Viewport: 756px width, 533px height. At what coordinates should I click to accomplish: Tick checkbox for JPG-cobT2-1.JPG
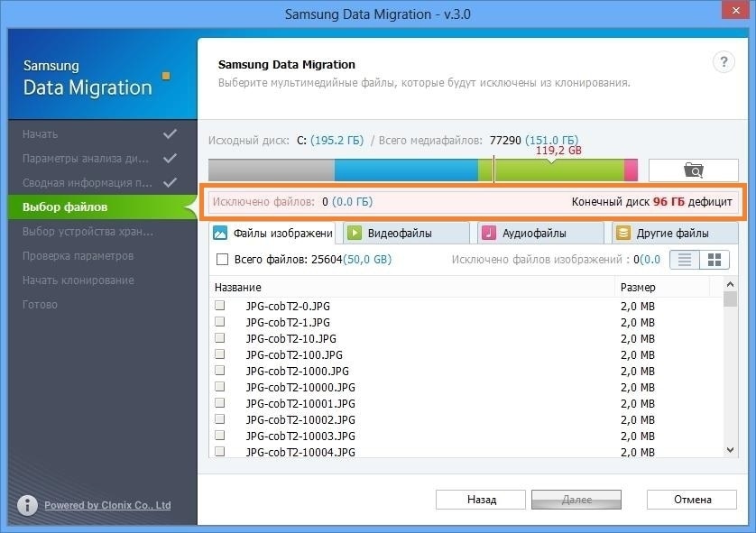(x=220, y=322)
